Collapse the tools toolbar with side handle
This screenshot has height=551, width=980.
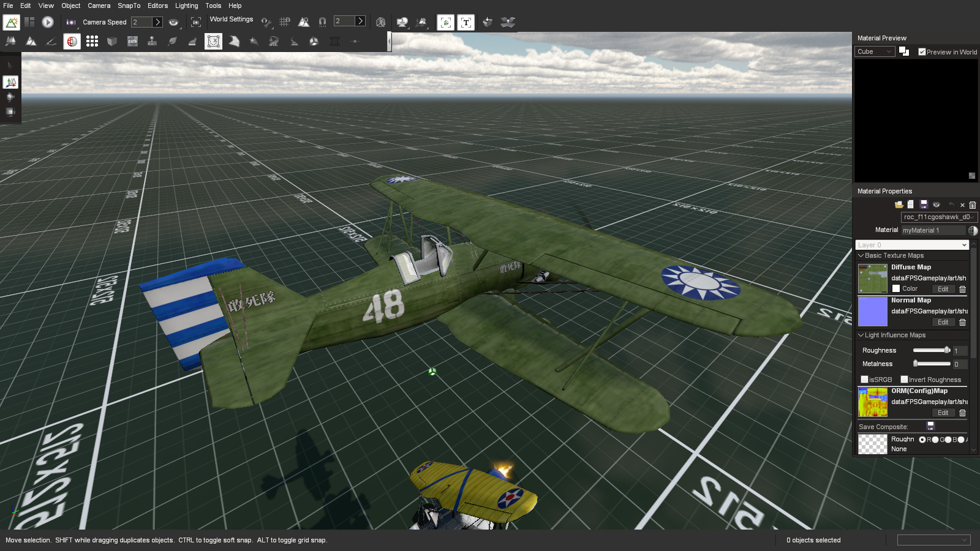pyautogui.click(x=390, y=42)
